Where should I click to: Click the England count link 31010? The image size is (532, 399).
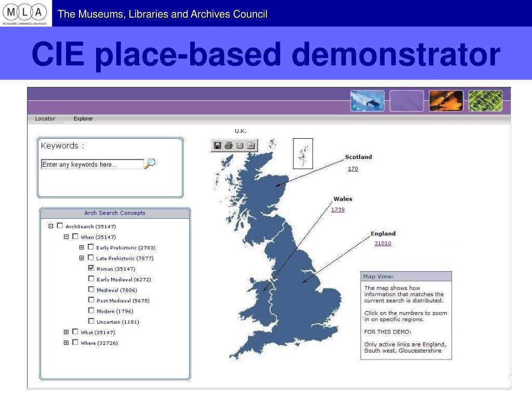(383, 243)
